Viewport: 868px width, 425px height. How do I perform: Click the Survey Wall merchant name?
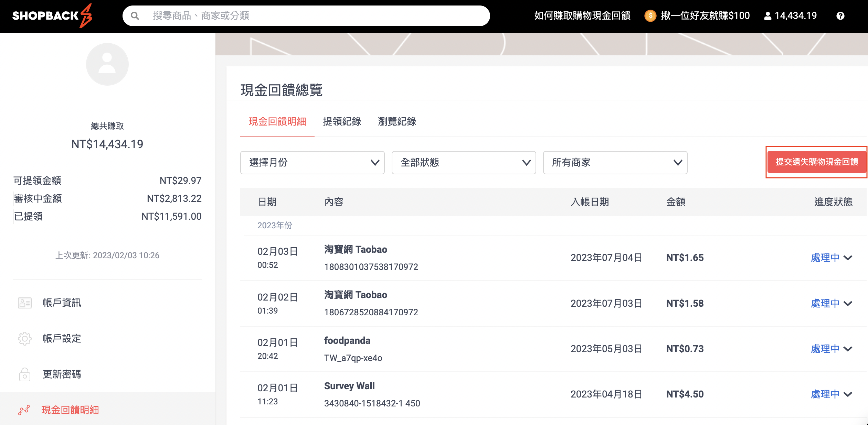click(349, 386)
